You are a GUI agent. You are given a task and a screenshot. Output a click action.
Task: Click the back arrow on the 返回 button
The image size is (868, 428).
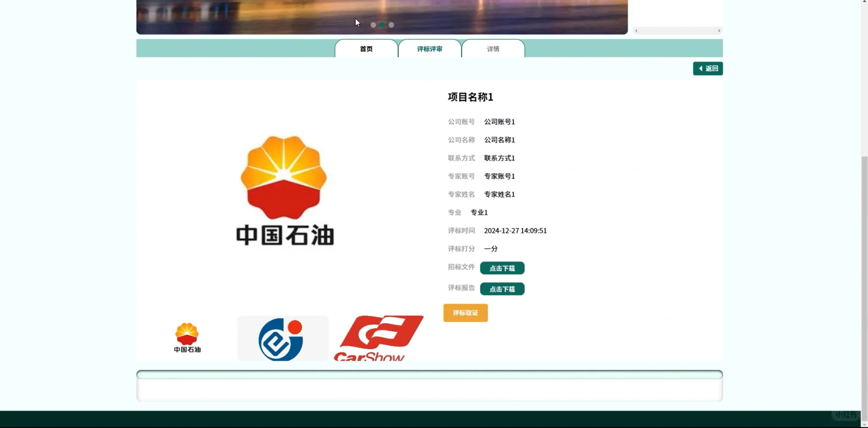(x=700, y=68)
